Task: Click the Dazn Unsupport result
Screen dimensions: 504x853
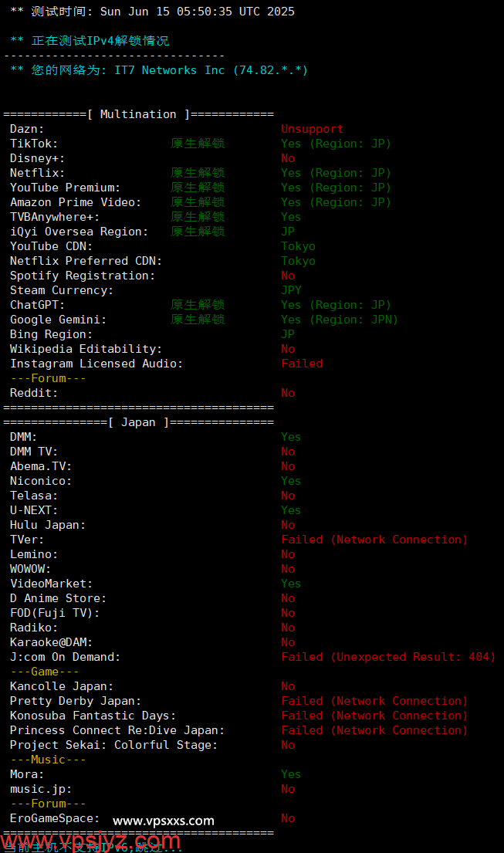Action: [x=312, y=129]
